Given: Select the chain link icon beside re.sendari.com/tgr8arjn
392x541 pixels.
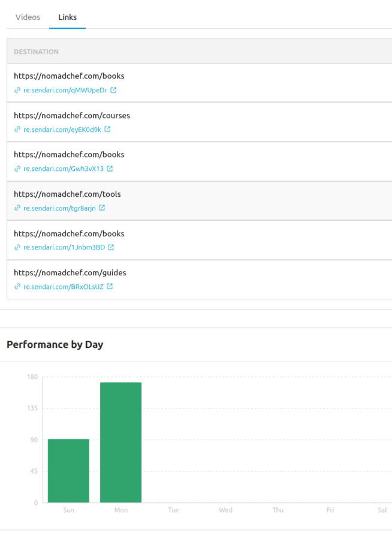Looking at the screenshot, I should tap(17, 208).
